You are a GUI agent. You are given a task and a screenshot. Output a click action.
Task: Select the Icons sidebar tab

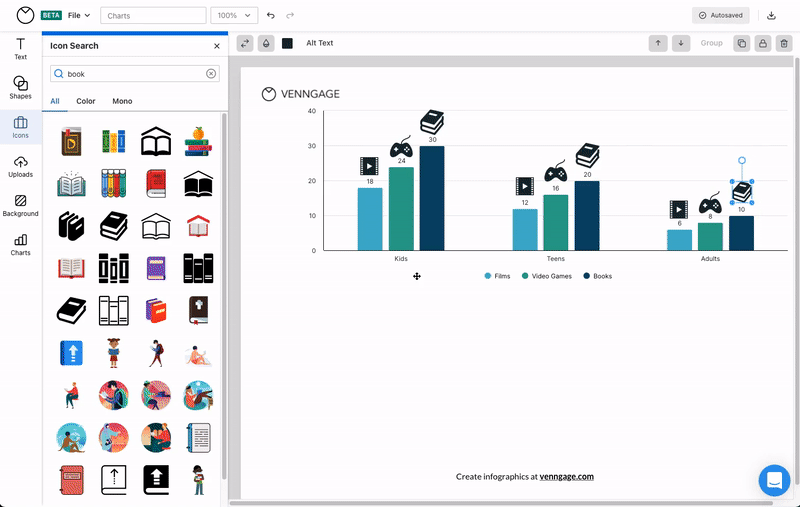click(20, 127)
